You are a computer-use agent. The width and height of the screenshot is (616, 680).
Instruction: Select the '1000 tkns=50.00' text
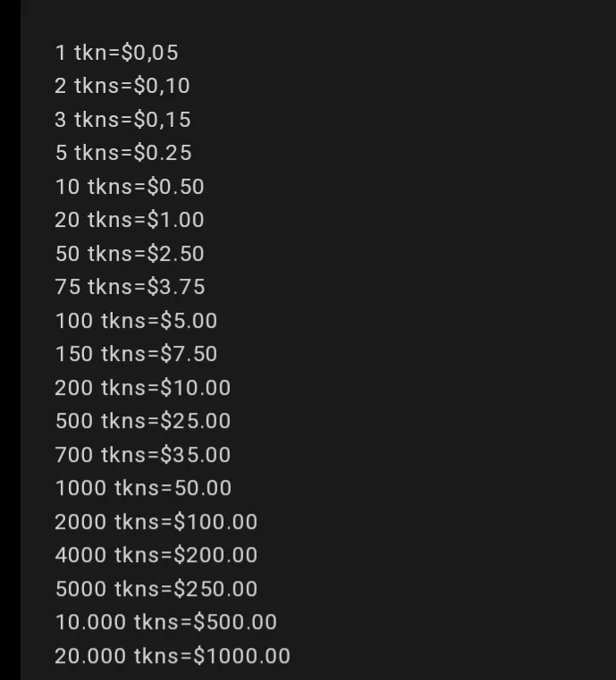(143, 488)
